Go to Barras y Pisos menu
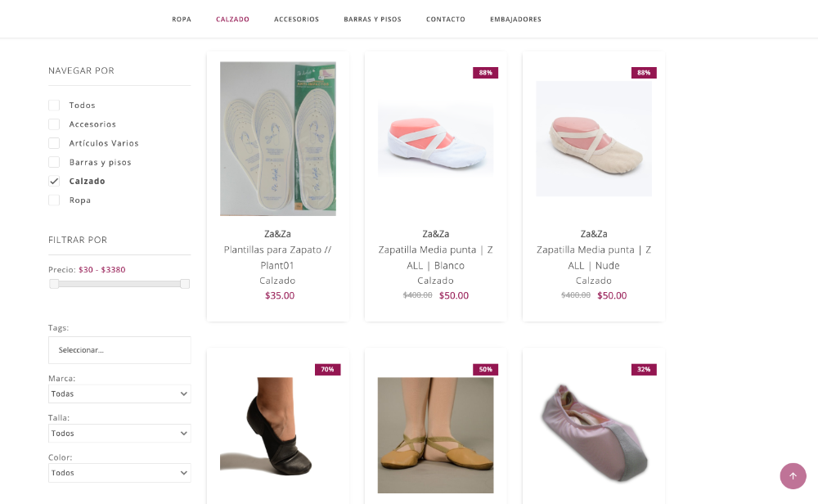 372,20
